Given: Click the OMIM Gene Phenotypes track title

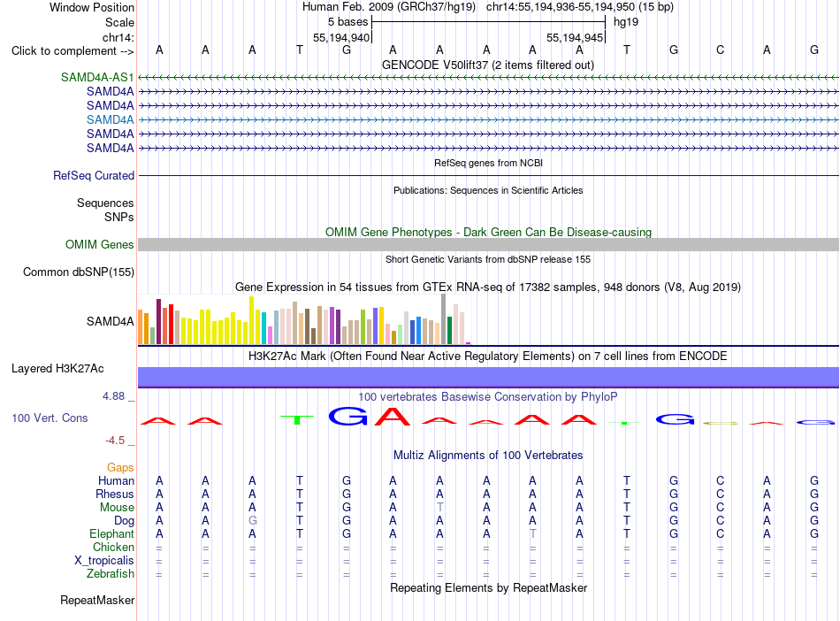Looking at the screenshot, I should [x=488, y=232].
